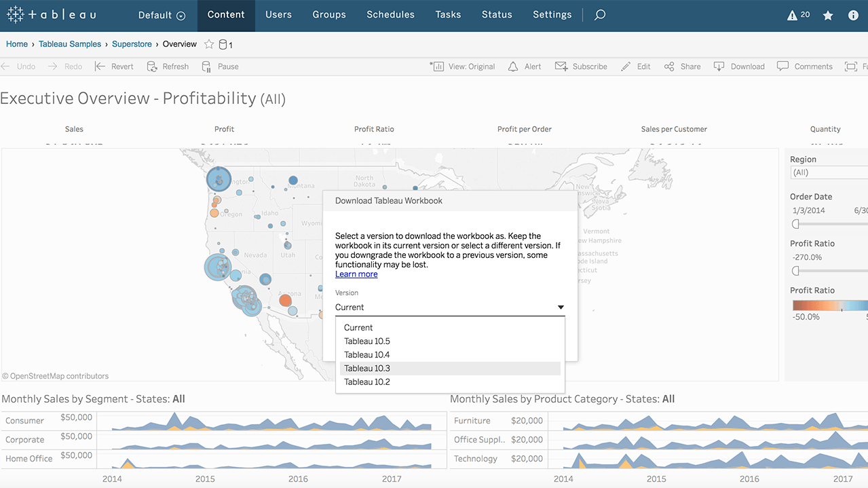Click the Profit per Order header
868x488 pixels.
tap(525, 129)
